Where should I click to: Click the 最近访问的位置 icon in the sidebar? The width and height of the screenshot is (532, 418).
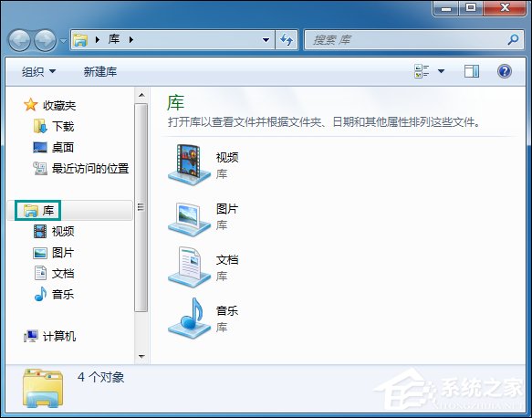[40, 168]
